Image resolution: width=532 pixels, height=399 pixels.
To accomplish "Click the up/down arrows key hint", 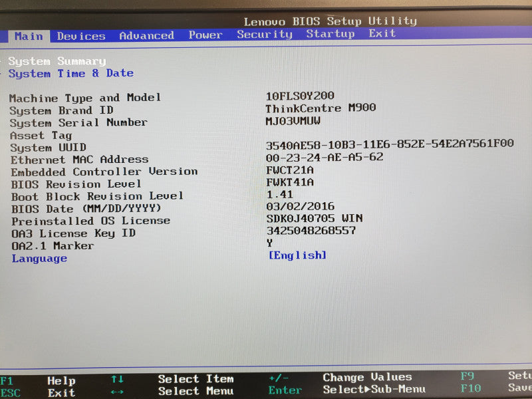I will 117,379.
